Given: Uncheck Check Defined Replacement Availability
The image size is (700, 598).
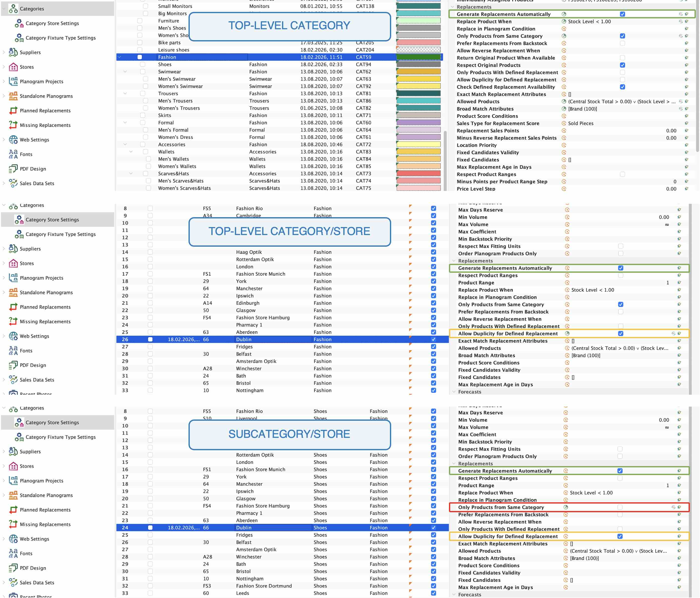Looking at the screenshot, I should point(622,87).
